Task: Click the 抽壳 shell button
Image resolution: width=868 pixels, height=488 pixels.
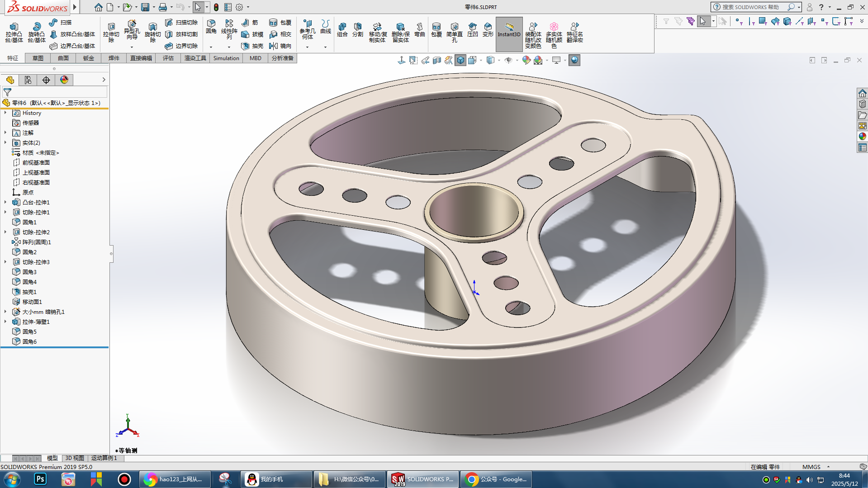Action: point(252,46)
